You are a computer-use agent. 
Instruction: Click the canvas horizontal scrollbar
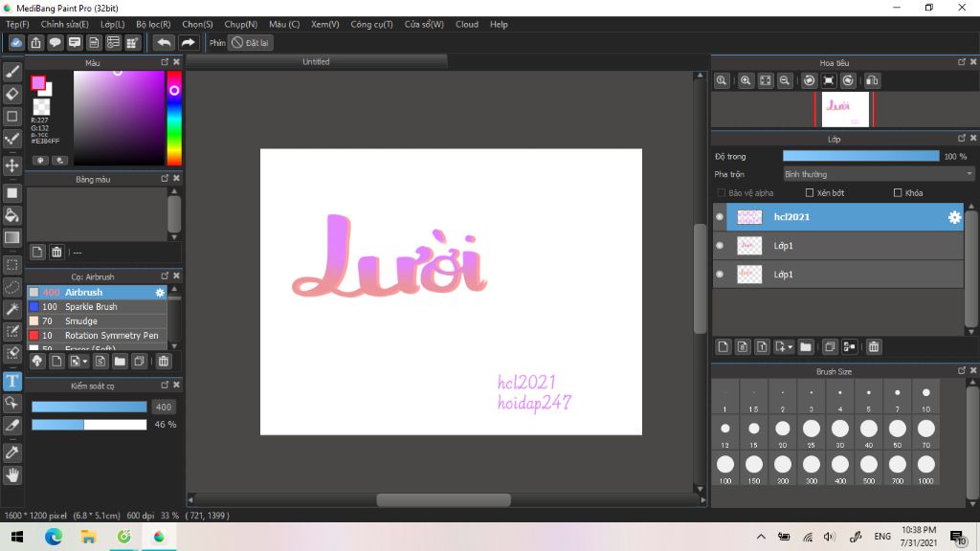click(x=444, y=499)
